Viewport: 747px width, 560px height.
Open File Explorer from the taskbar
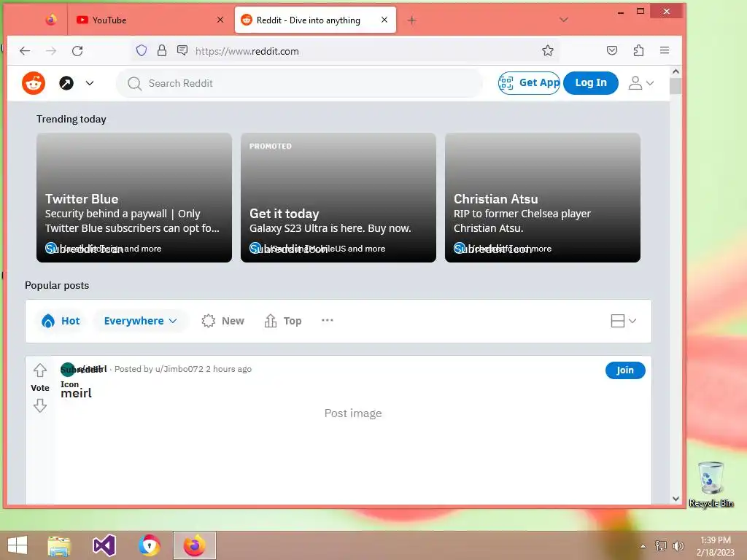point(59,545)
